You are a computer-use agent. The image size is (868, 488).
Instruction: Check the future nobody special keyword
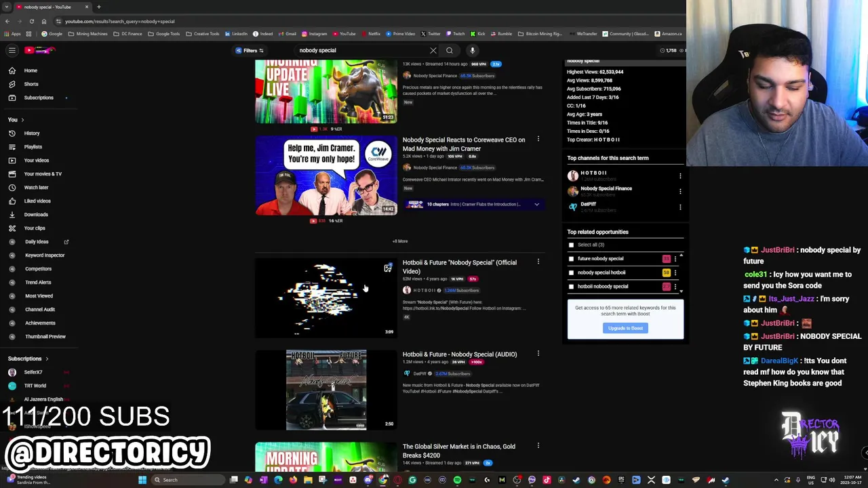coord(571,258)
